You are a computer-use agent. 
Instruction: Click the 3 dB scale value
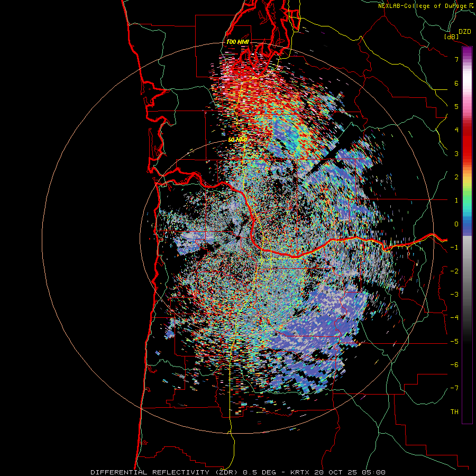pyautogui.click(x=456, y=153)
